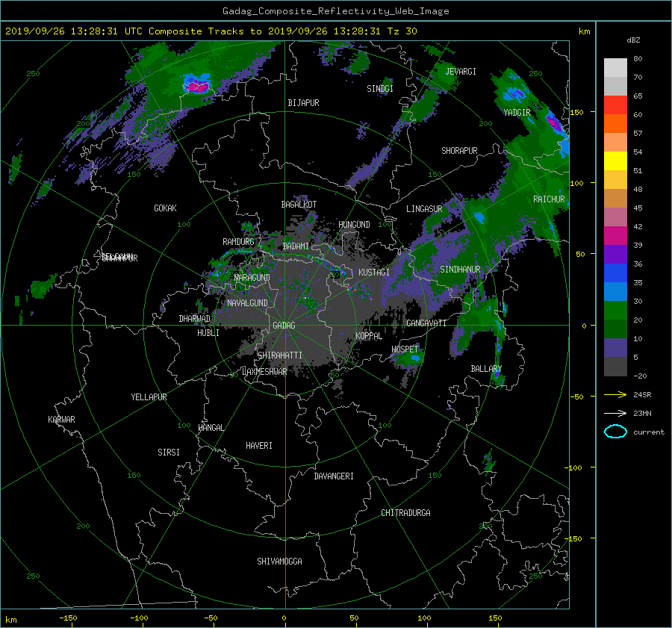The width and height of the screenshot is (672, 628).
Task: Click the red 65 dBZ color swatch
Action: 615,105
